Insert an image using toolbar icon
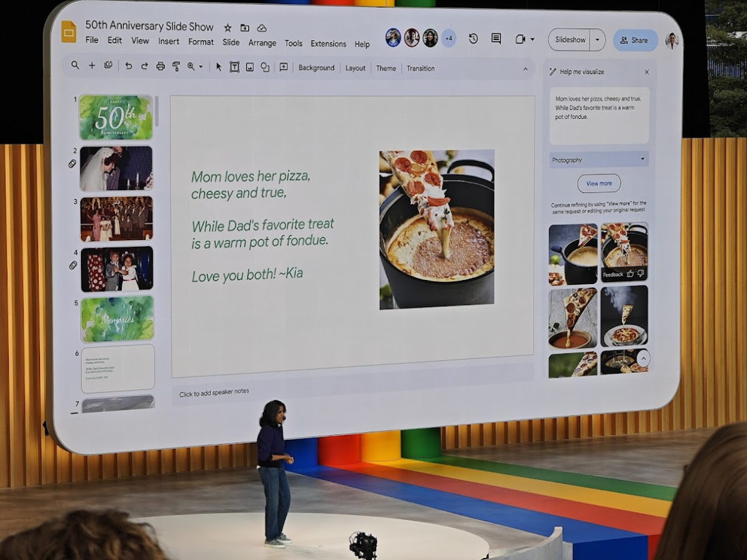The width and height of the screenshot is (747, 560). 250,67
